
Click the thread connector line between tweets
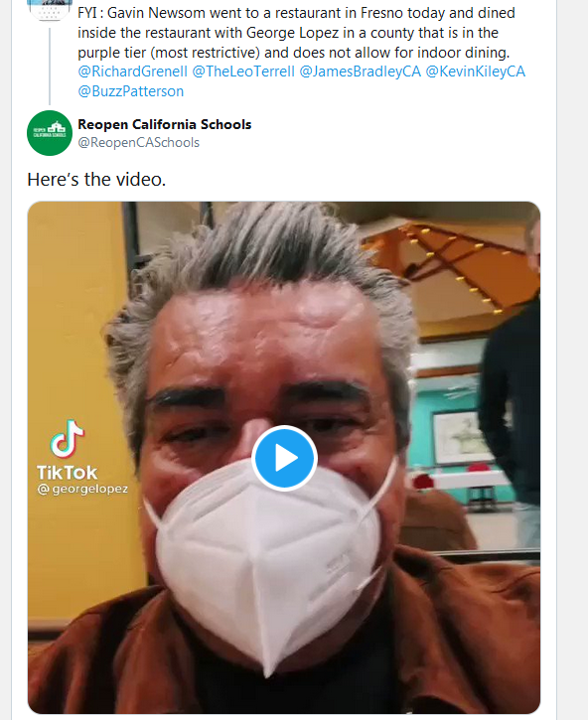point(50,67)
